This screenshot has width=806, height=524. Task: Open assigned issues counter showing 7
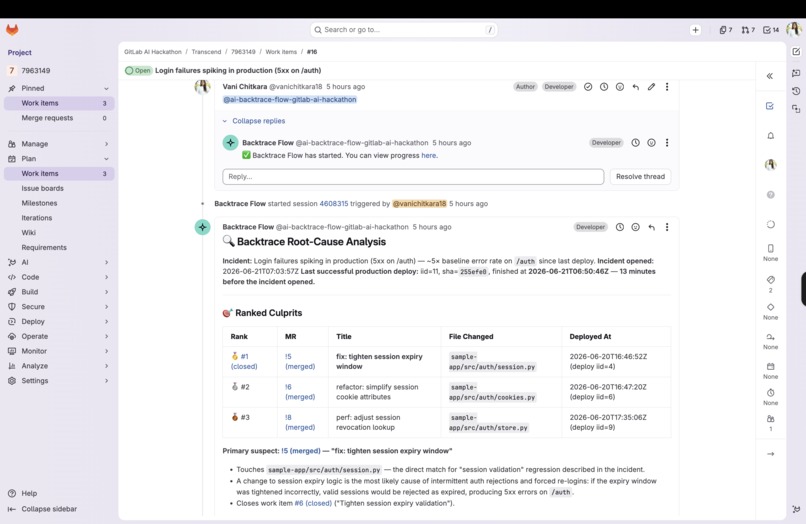[725, 30]
